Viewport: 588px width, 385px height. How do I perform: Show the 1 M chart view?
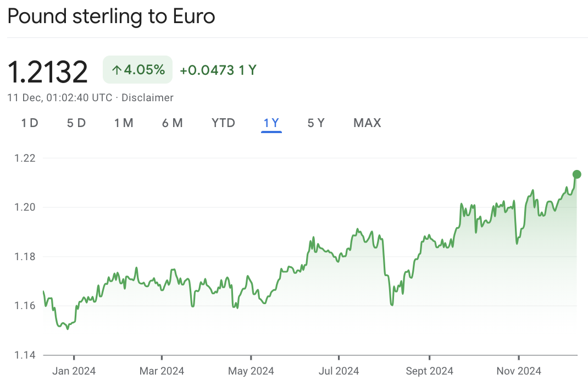[124, 123]
